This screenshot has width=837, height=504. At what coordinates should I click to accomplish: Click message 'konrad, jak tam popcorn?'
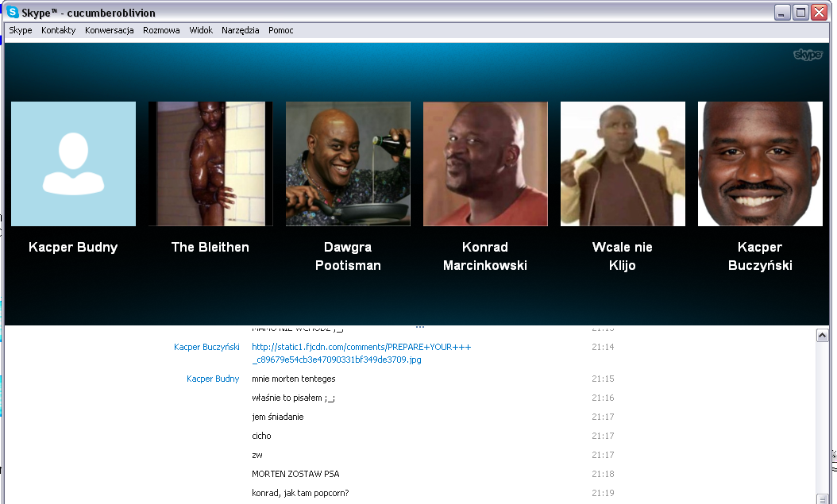(x=300, y=494)
